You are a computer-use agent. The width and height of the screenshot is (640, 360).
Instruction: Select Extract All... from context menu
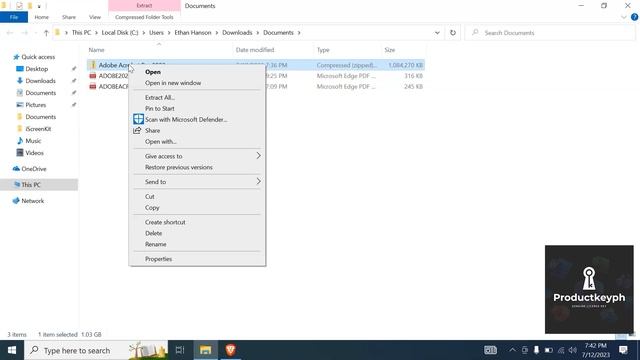[x=160, y=98]
